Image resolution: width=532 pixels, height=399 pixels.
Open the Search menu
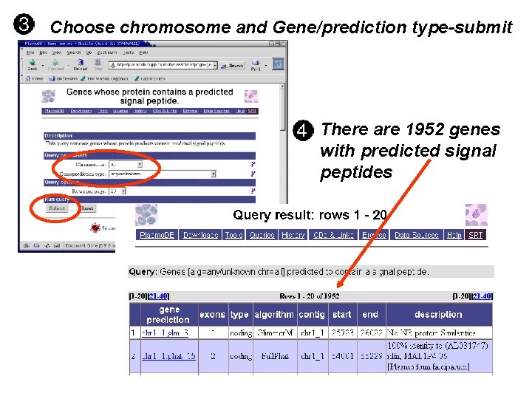click(74, 52)
